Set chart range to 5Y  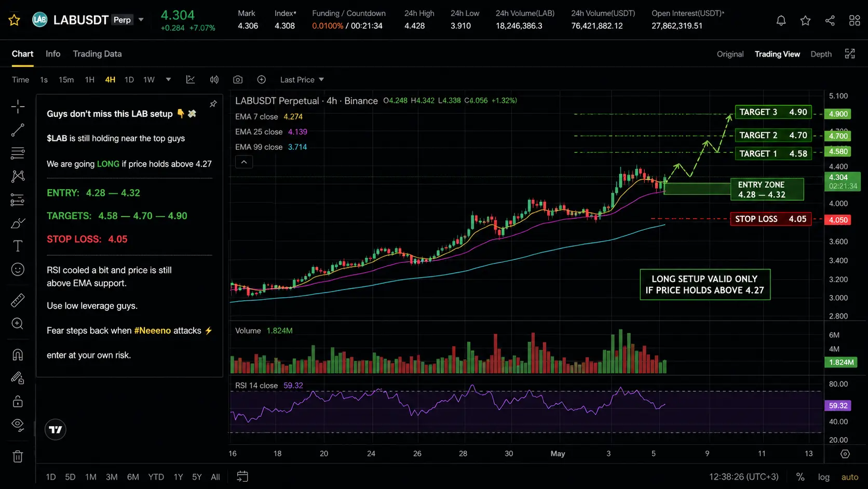[197, 477]
